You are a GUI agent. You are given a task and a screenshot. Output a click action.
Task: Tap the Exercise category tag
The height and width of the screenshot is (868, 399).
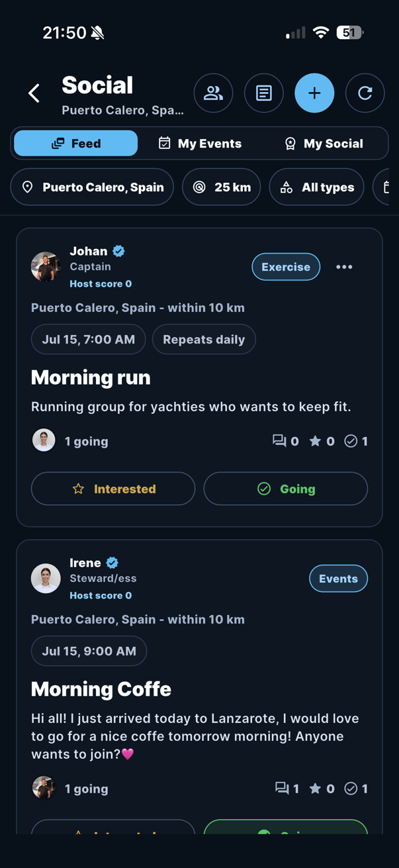click(286, 267)
